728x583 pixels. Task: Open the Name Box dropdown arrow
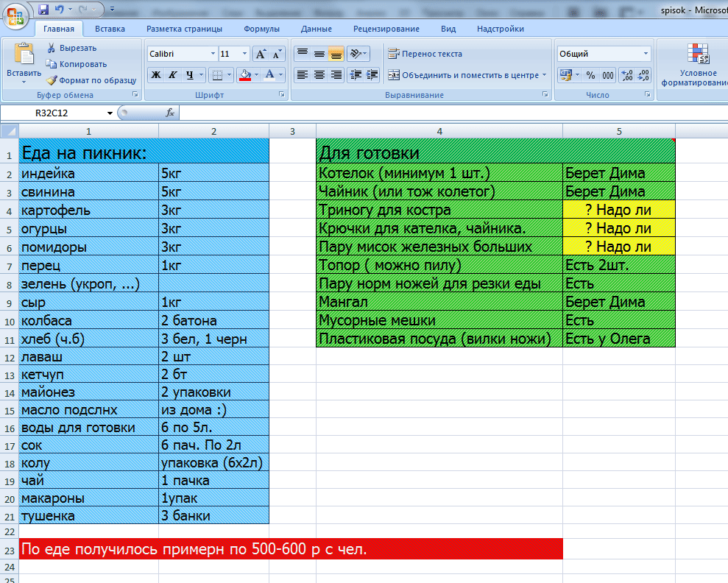pyautogui.click(x=110, y=113)
